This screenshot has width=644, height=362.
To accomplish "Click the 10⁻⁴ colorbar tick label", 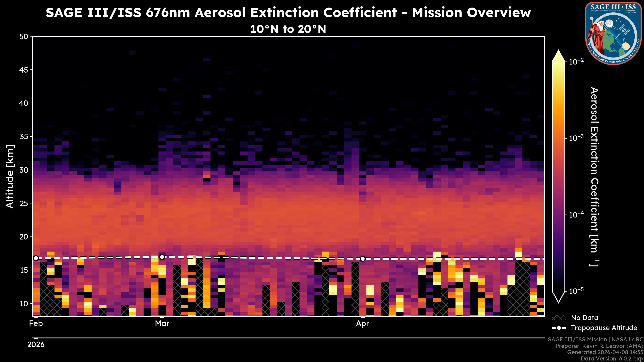I will 577,215.
